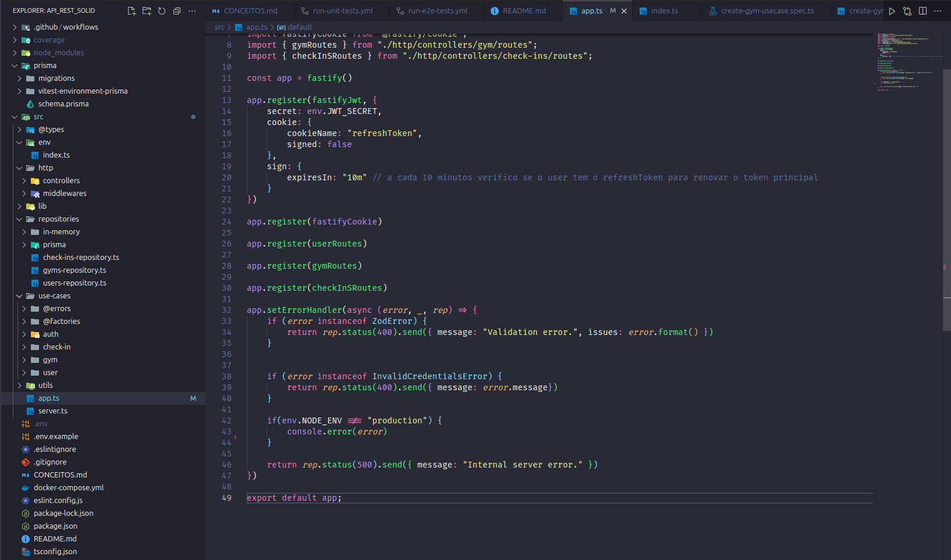Open the create-gym-usecase.spec.ts tab

click(x=767, y=11)
